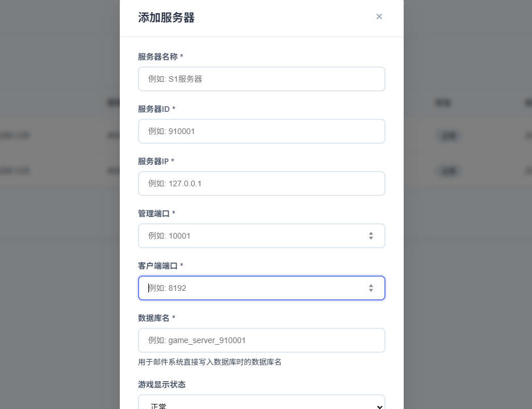Click the 数据库名 input with game_server_910001 placeholder
The width and height of the screenshot is (532, 409).
coord(261,340)
